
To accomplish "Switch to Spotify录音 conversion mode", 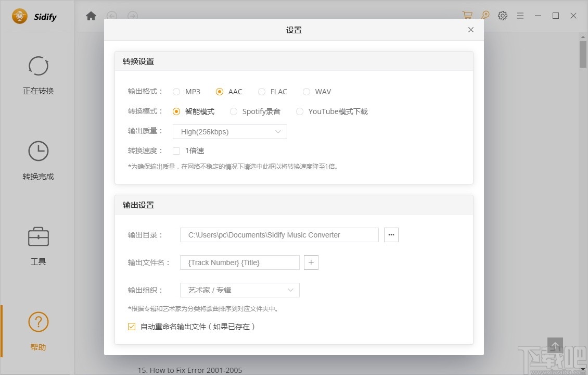I will (234, 111).
